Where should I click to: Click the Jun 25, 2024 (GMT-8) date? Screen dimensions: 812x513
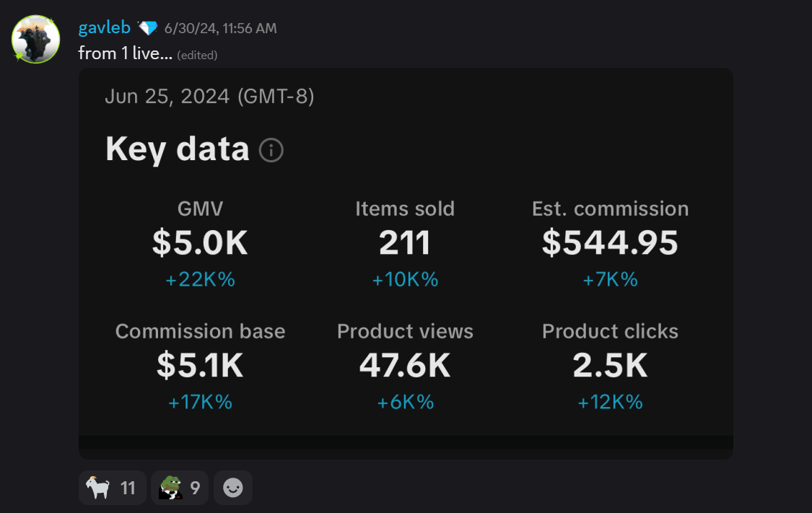(x=209, y=96)
